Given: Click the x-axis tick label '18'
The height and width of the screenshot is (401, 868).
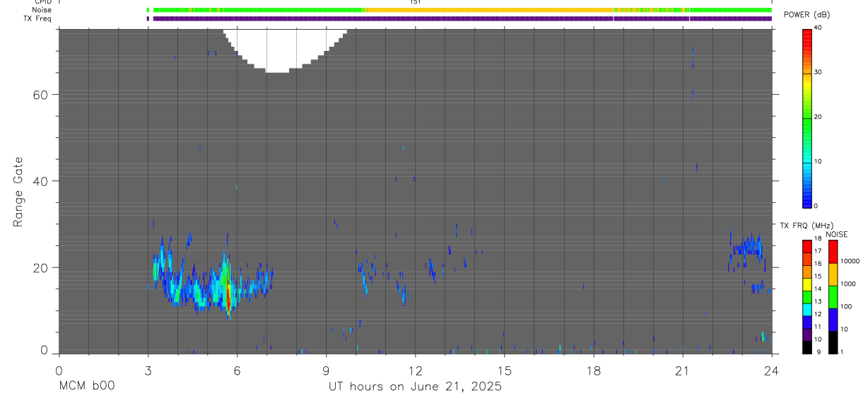Looking at the screenshot, I should coord(593,370).
